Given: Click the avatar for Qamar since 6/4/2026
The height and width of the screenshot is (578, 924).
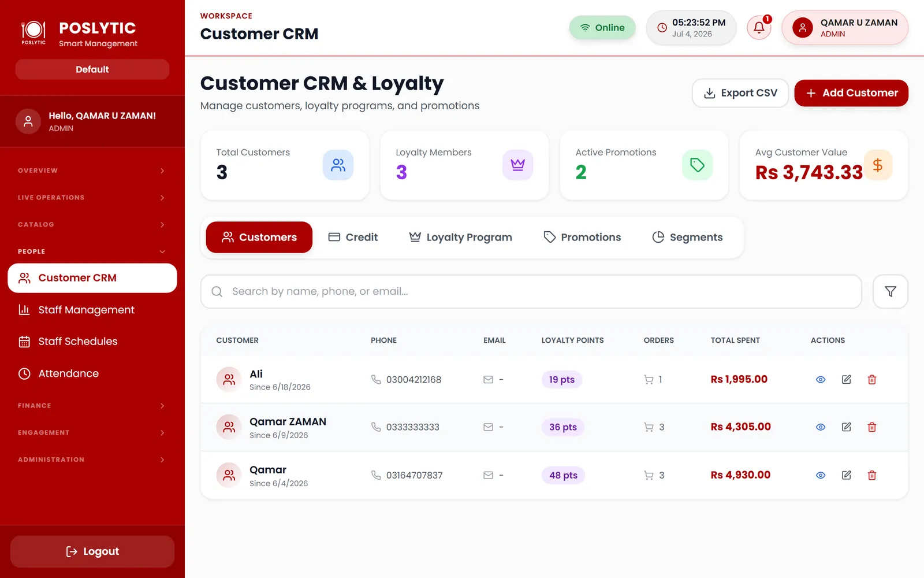Looking at the screenshot, I should click(229, 475).
